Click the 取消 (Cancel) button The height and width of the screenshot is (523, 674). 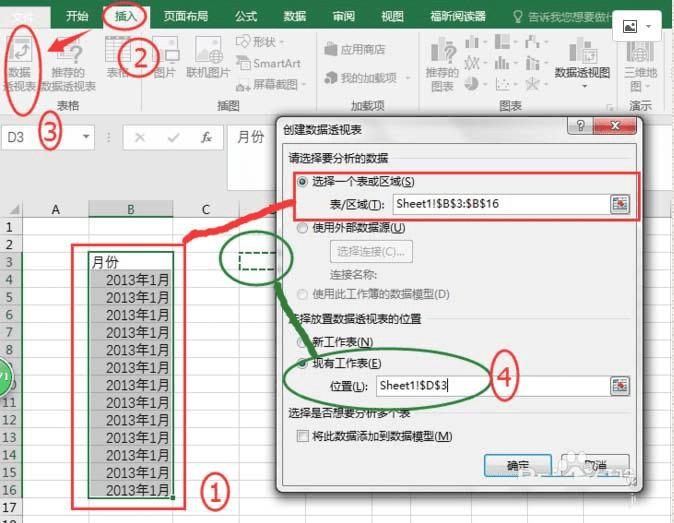point(595,465)
